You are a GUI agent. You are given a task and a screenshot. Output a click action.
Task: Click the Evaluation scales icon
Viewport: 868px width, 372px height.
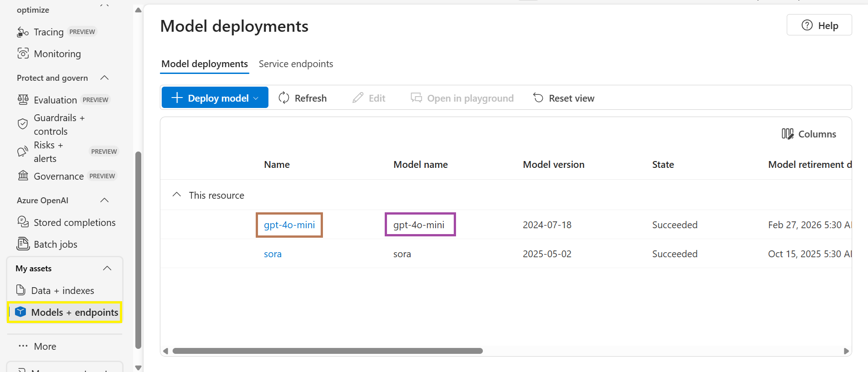(23, 99)
